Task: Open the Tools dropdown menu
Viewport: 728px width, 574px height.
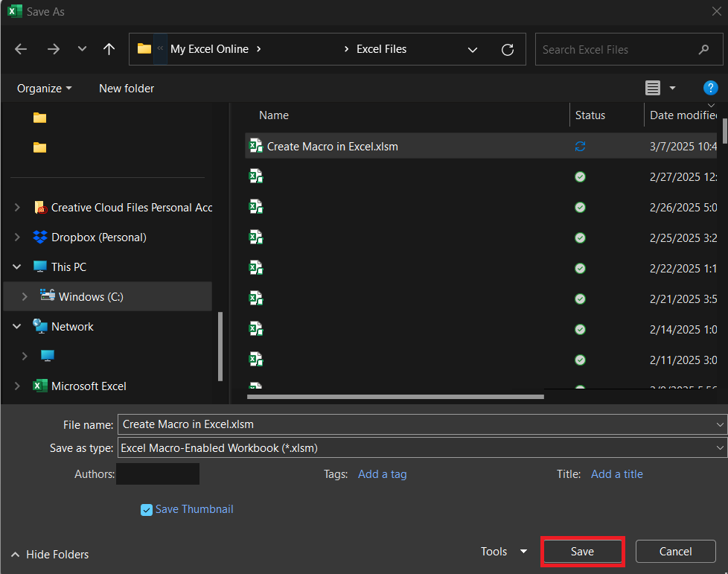Action: [504, 551]
